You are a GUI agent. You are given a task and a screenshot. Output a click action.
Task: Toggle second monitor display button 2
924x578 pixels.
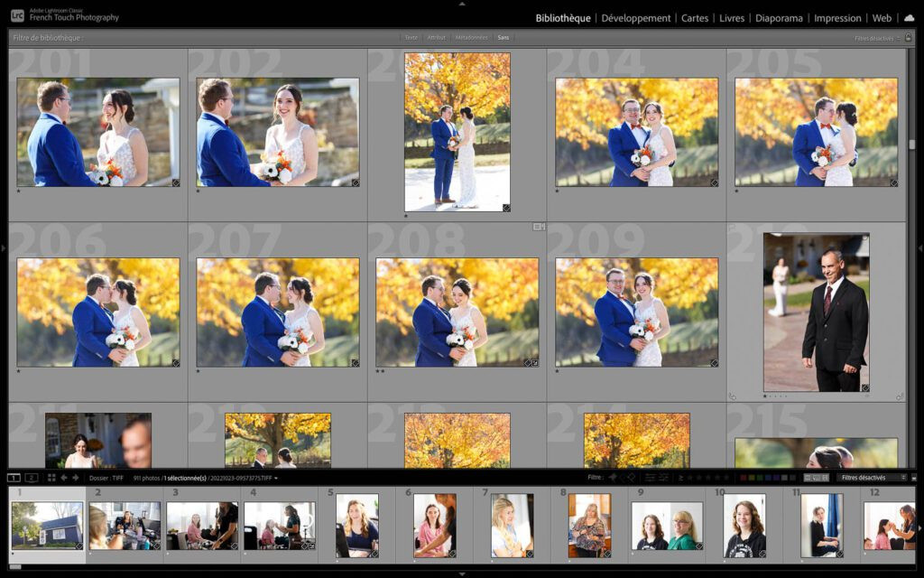[x=32, y=478]
